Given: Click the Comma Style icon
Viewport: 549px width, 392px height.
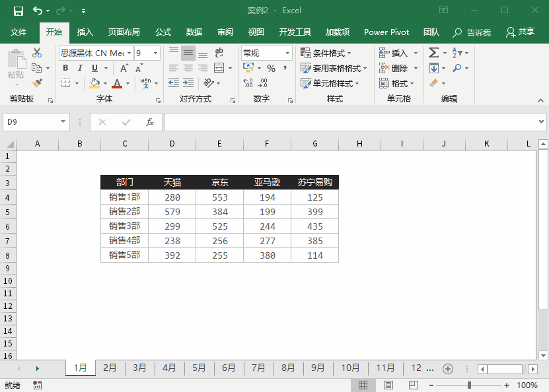Looking at the screenshot, I should tap(285, 68).
